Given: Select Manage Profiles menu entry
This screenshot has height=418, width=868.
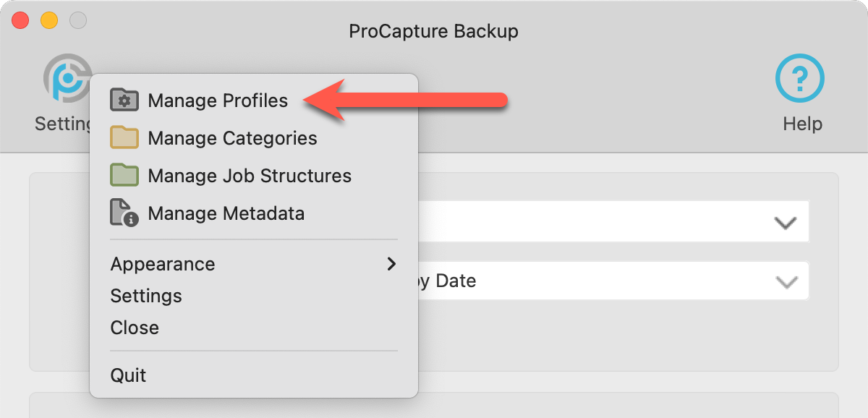Looking at the screenshot, I should (218, 101).
